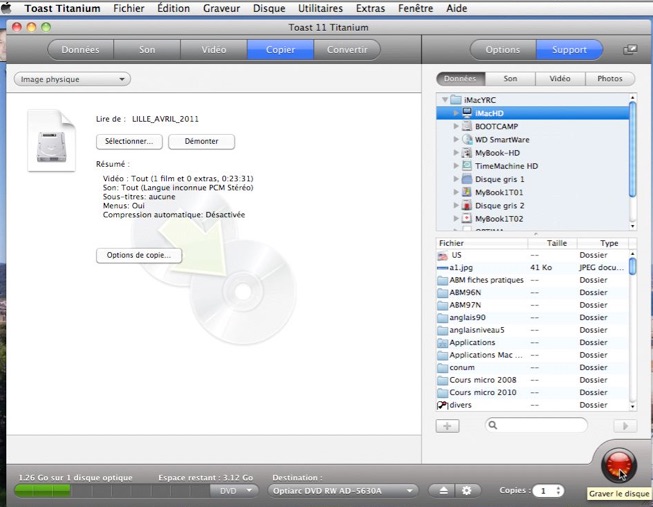The width and height of the screenshot is (653, 507).
Task: Select the Convertir project tab
Action: pos(347,50)
